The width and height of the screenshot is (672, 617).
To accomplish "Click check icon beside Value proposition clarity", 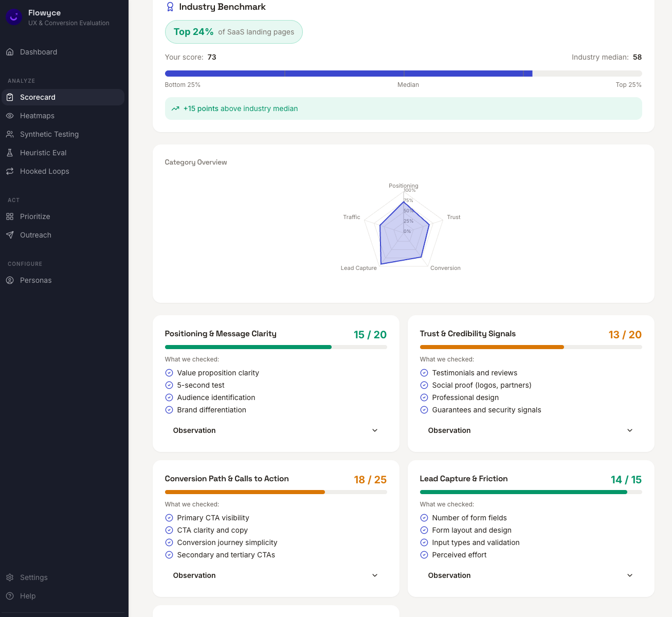I will [169, 373].
